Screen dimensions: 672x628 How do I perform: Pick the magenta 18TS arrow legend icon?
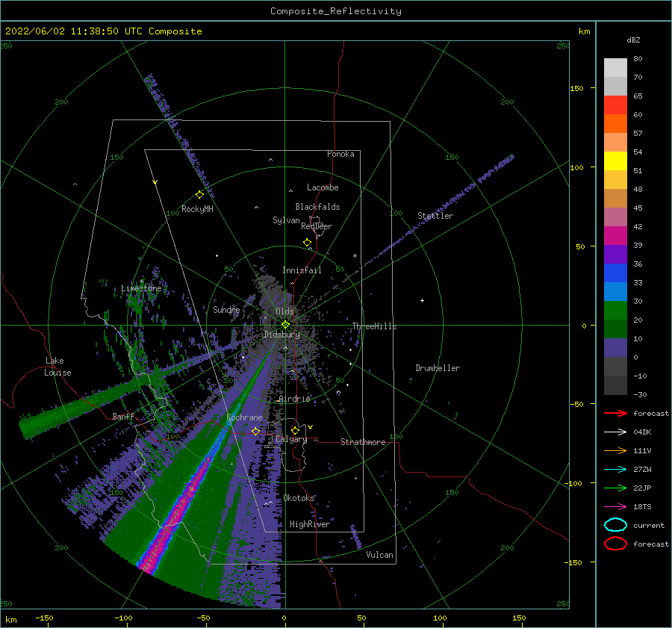click(x=615, y=507)
